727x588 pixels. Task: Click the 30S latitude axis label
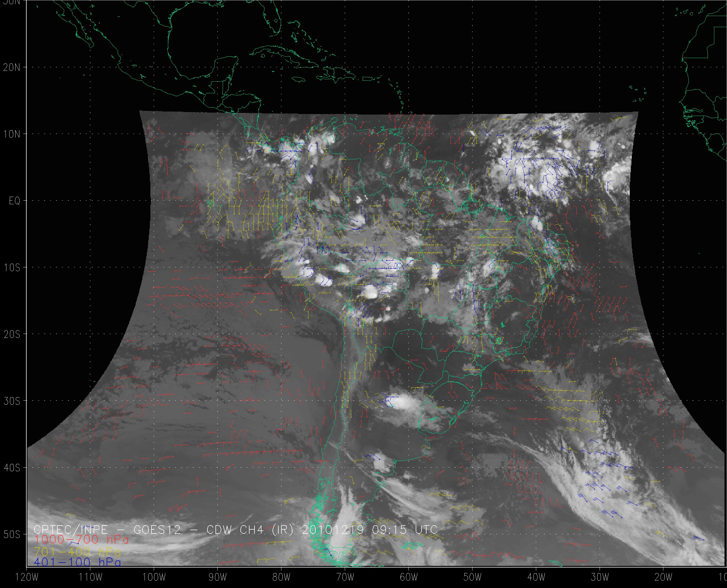point(12,402)
